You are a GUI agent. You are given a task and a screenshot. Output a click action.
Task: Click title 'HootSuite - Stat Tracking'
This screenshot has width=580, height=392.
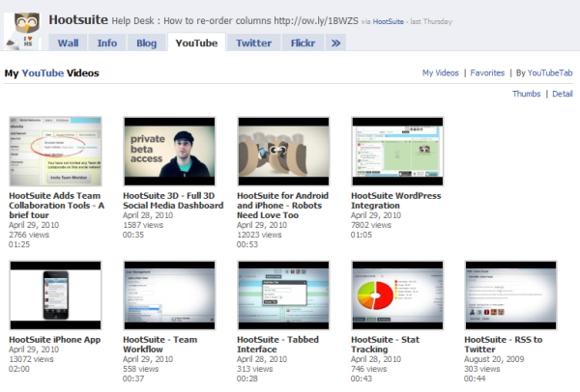[385, 345]
